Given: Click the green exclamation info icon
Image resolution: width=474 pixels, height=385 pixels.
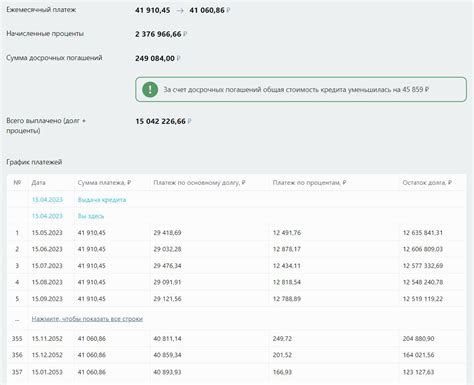Looking at the screenshot, I should (x=150, y=89).
